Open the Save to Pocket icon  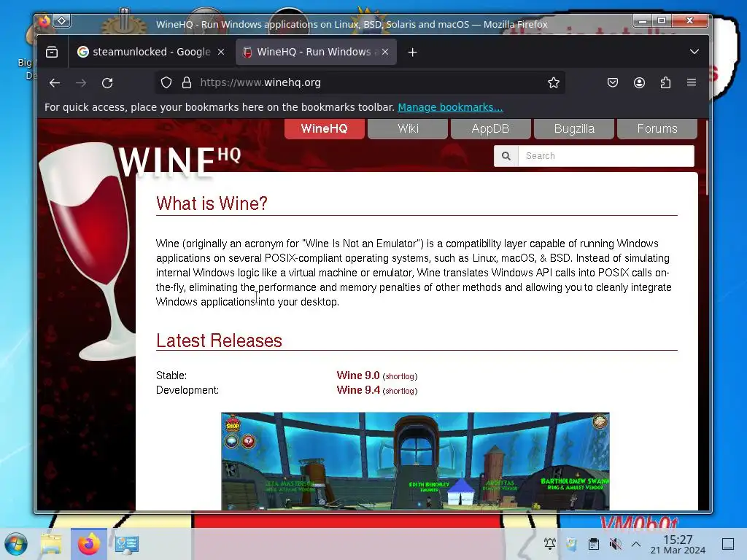[x=613, y=83]
